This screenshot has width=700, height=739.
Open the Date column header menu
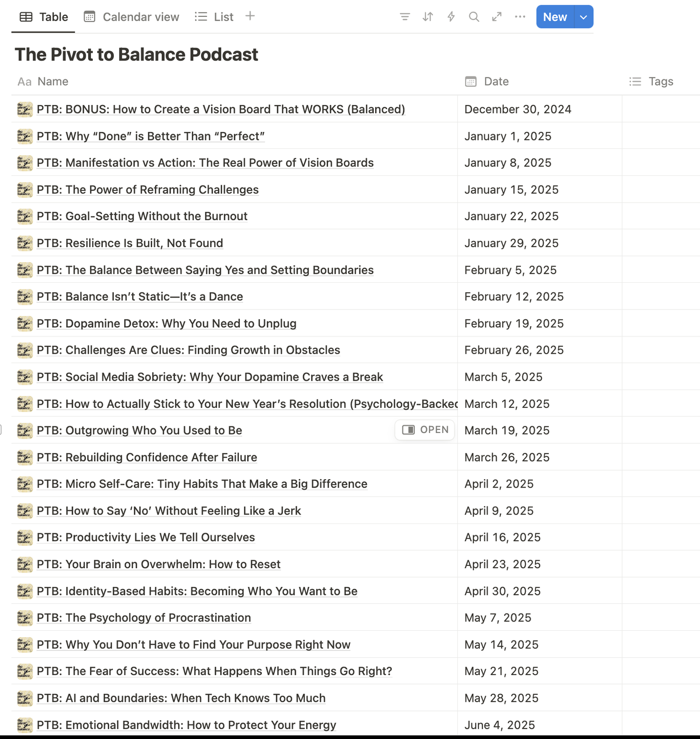pyautogui.click(x=540, y=82)
